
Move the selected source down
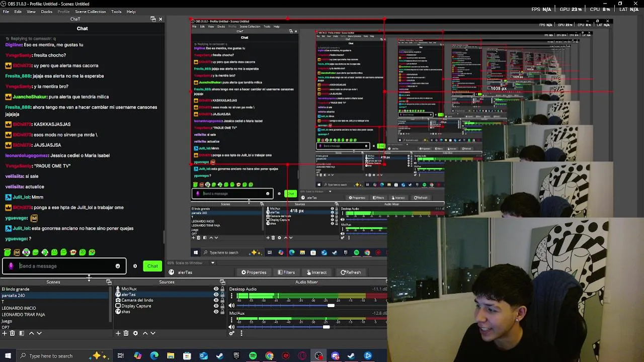tap(153, 333)
